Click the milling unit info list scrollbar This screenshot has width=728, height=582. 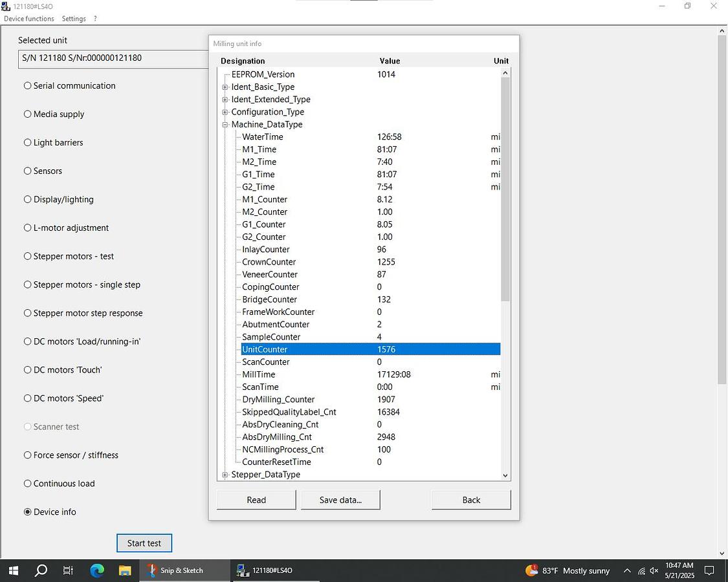[505, 194]
